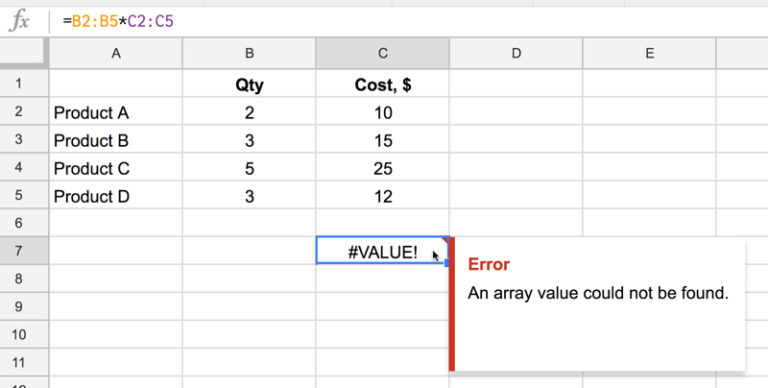The image size is (768, 388).
Task: Click the Qty header cell
Action: (249, 83)
